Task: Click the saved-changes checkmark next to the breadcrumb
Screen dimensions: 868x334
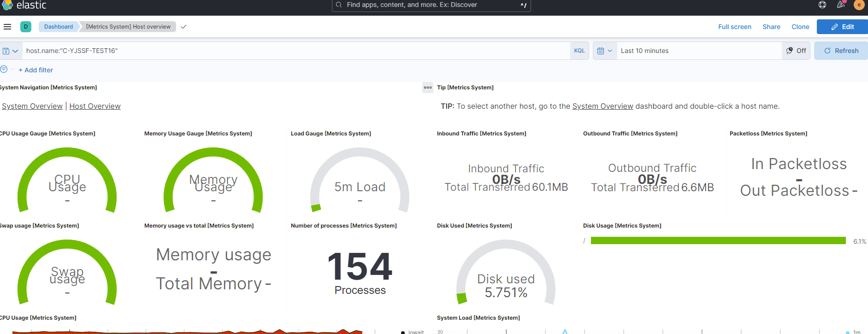Action: [183, 27]
